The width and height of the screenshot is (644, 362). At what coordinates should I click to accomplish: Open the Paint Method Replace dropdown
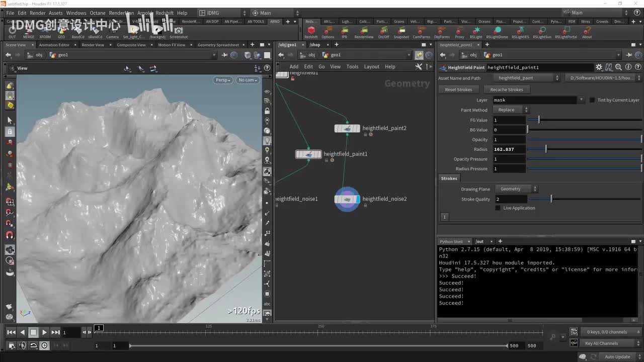point(511,110)
